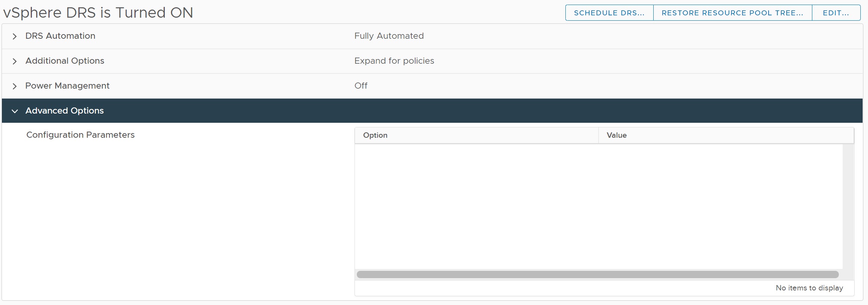Click the Schedule DRS button
Screen dimensions: 868x305
[609, 13]
